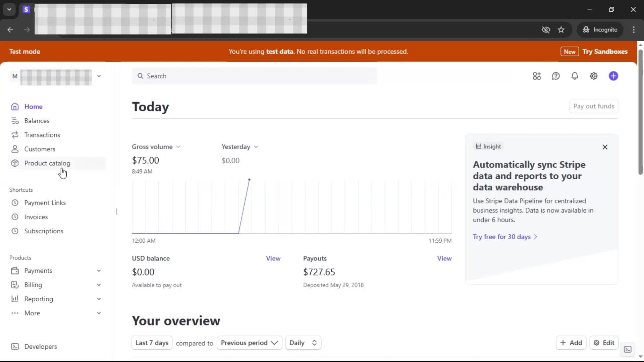Screen dimensions: 644x362
Task: Click the Pay out funds button
Action: tap(594, 106)
